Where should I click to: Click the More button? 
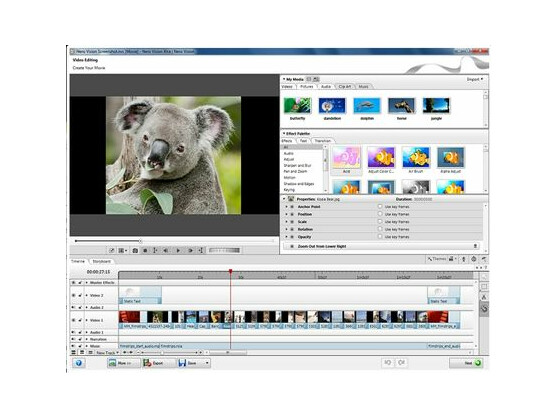[x=123, y=363]
